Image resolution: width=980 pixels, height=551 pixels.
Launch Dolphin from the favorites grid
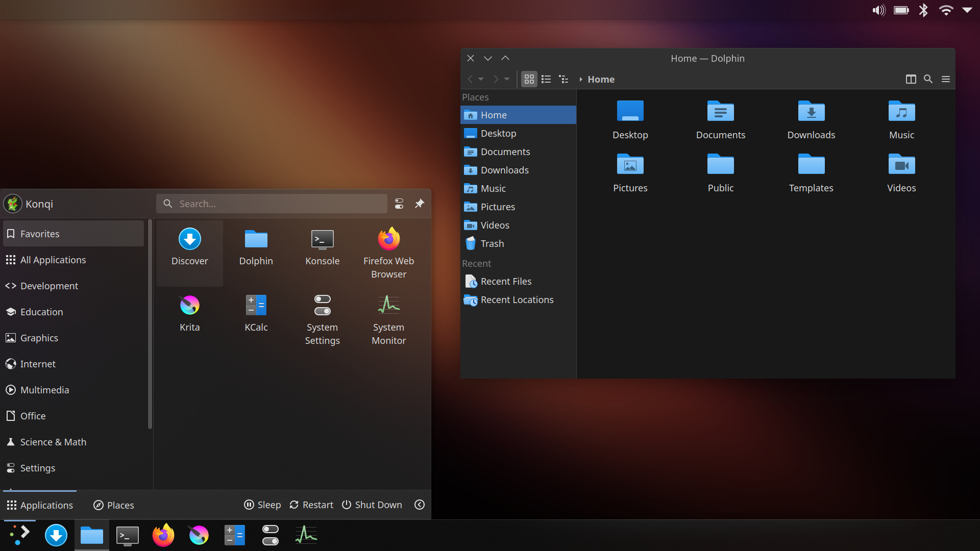coord(256,253)
